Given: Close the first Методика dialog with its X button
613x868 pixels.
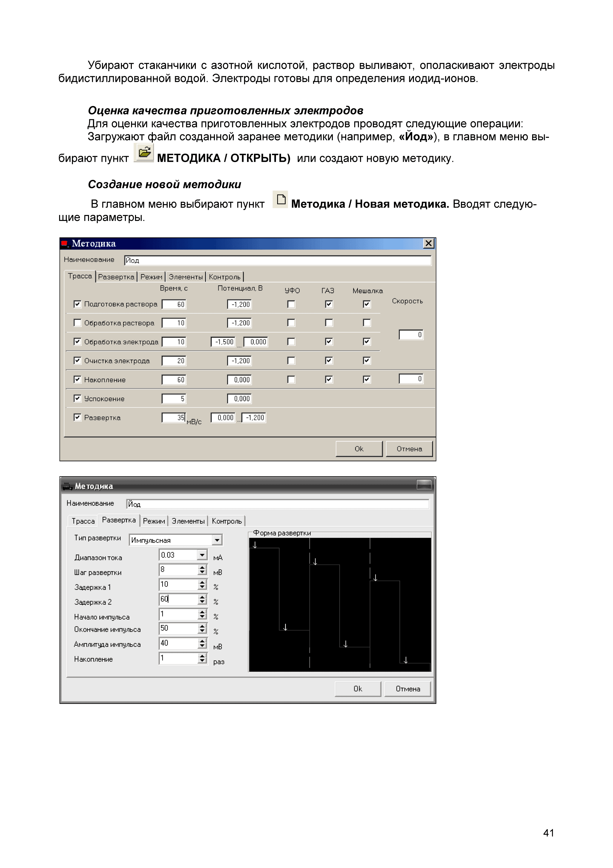Looking at the screenshot, I should (x=429, y=243).
